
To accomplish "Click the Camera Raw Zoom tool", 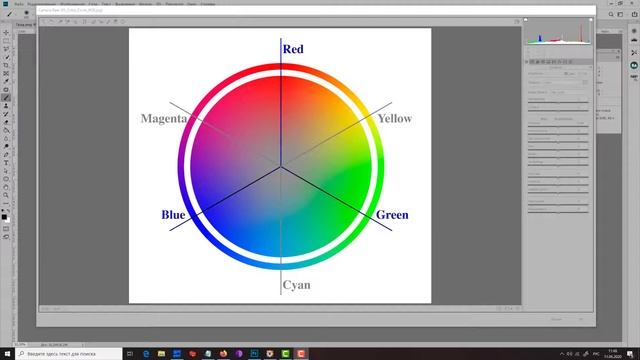I will [44, 22].
